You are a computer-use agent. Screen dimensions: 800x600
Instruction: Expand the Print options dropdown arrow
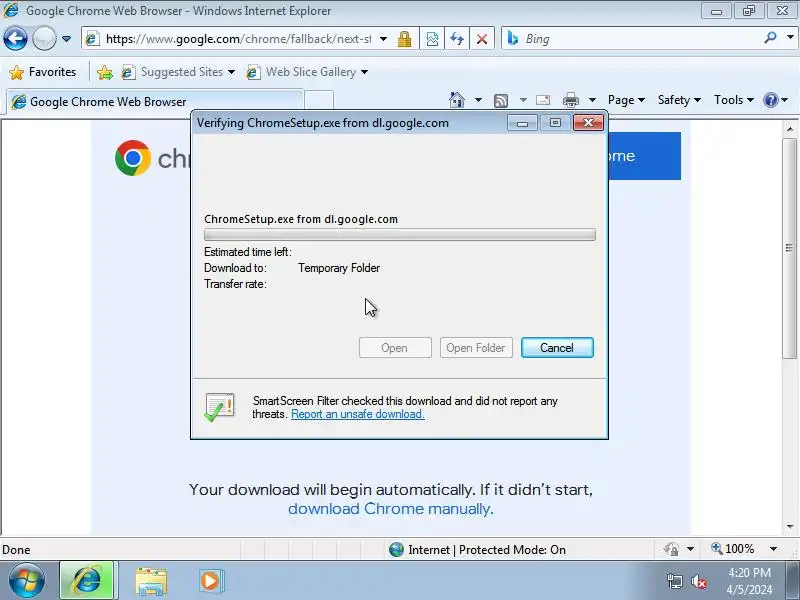pyautogui.click(x=592, y=100)
